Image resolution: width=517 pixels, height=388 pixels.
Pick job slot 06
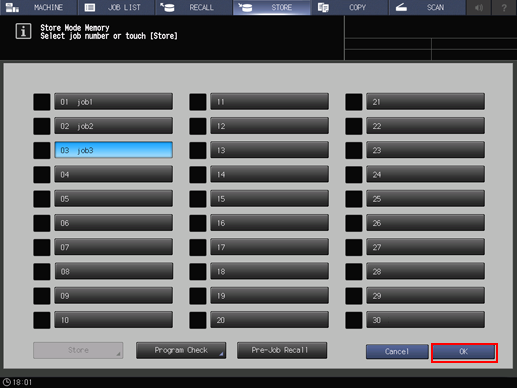(114, 223)
